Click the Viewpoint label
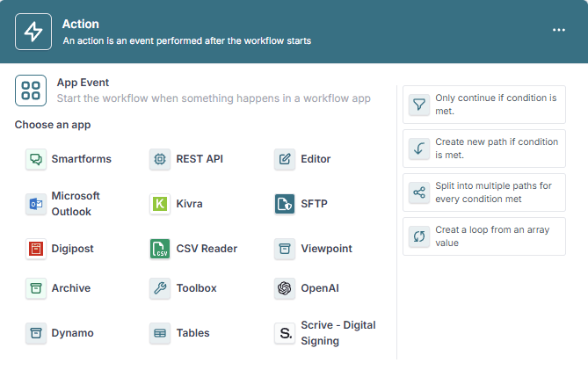 pos(327,249)
